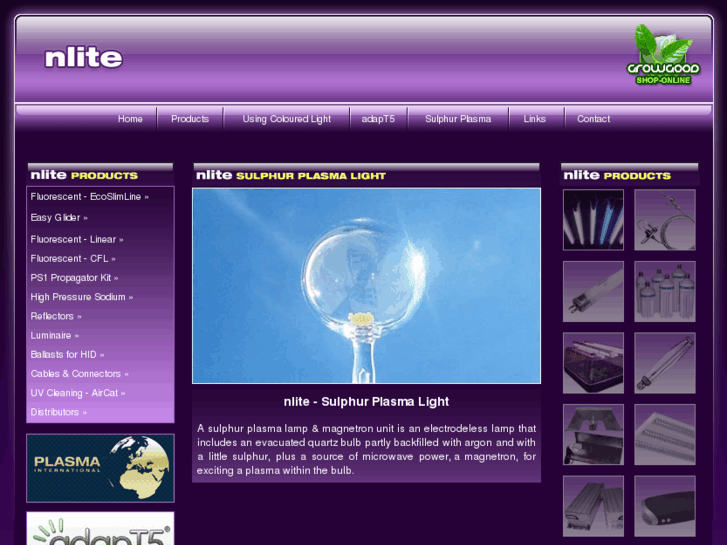Open Fluorescent - EcoSlimLine product link
Viewport: 727px width, 545px height.
coord(89,197)
